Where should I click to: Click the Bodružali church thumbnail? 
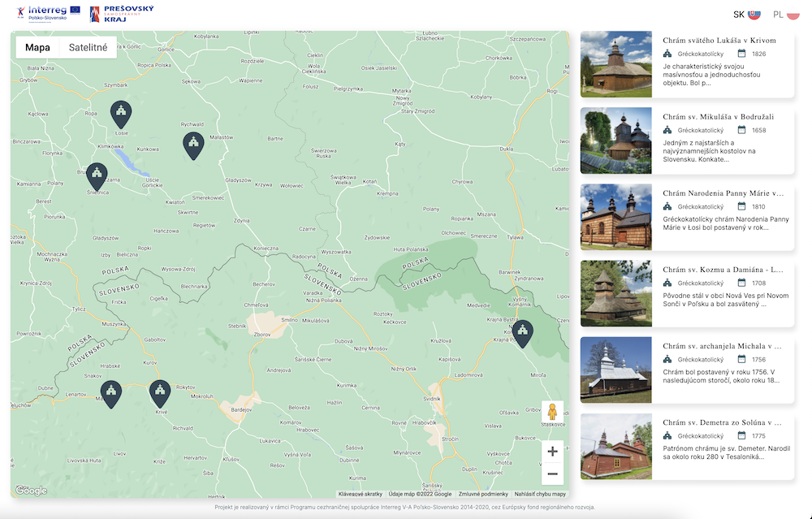(615, 141)
